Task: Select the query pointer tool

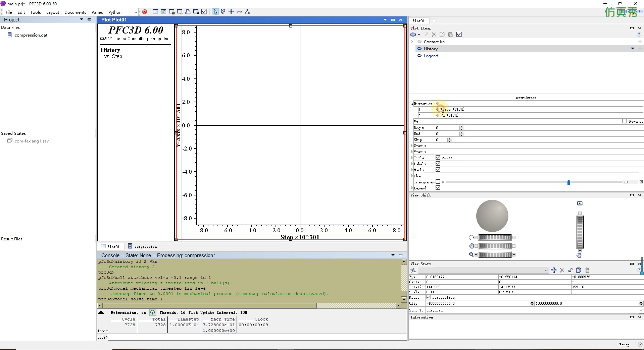Action: click(223, 12)
